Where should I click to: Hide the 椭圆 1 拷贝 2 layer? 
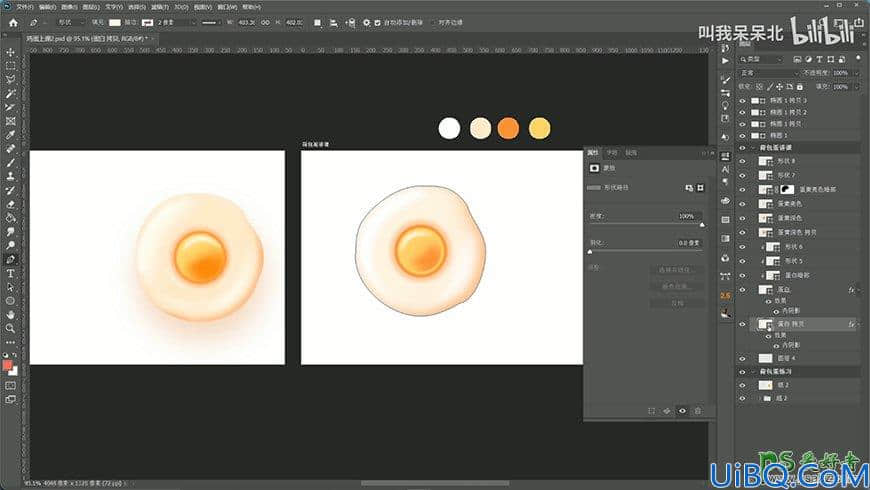[742, 112]
